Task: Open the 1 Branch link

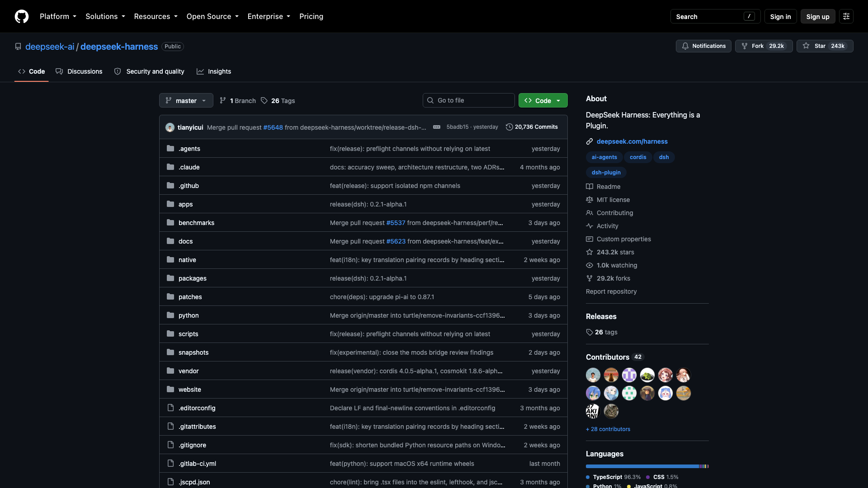Action: pos(238,101)
